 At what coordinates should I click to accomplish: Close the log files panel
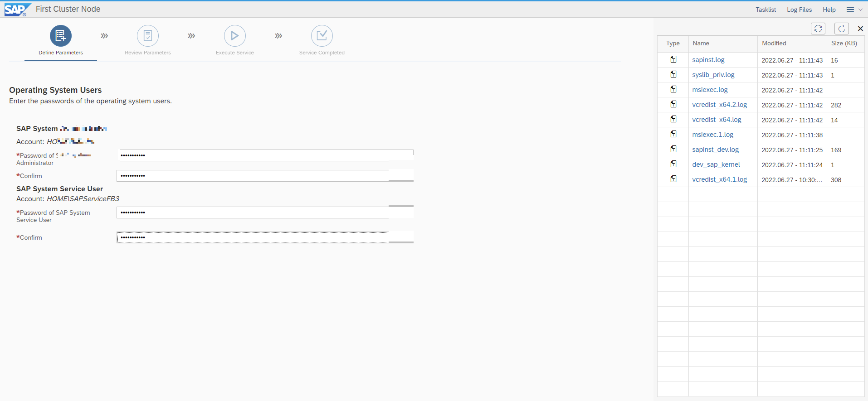coord(860,29)
